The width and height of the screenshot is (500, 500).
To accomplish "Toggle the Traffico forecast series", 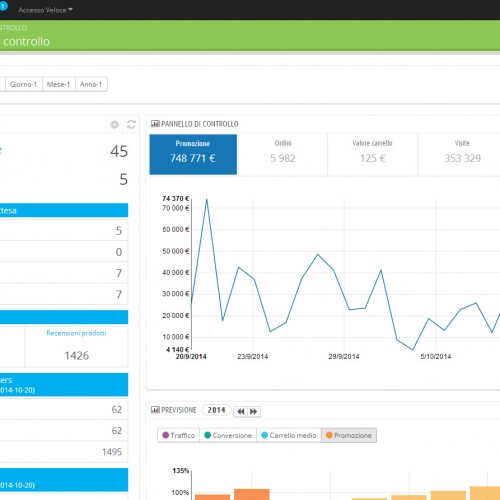I will point(178,435).
